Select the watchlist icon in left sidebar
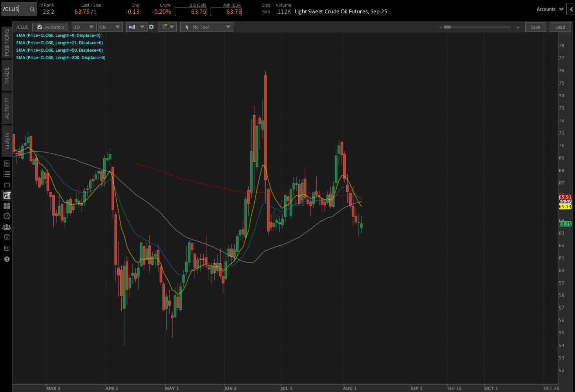This screenshot has height=392, width=575. click(x=6, y=174)
